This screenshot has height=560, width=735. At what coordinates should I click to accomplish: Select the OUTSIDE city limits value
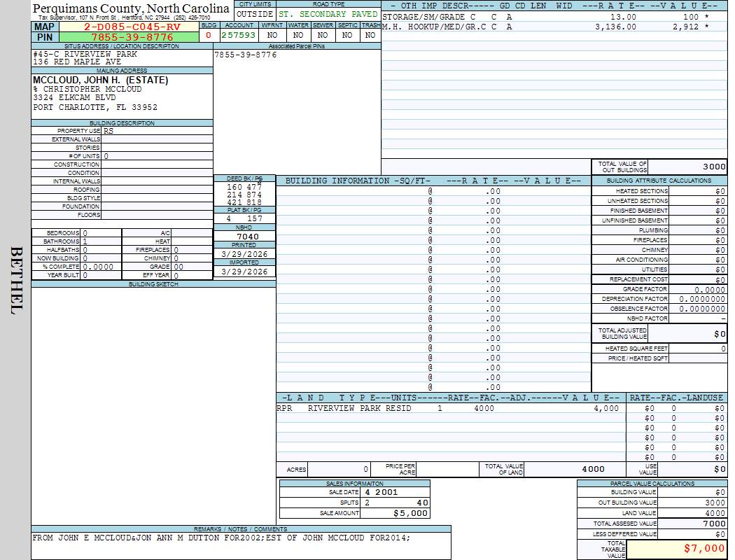255,14
